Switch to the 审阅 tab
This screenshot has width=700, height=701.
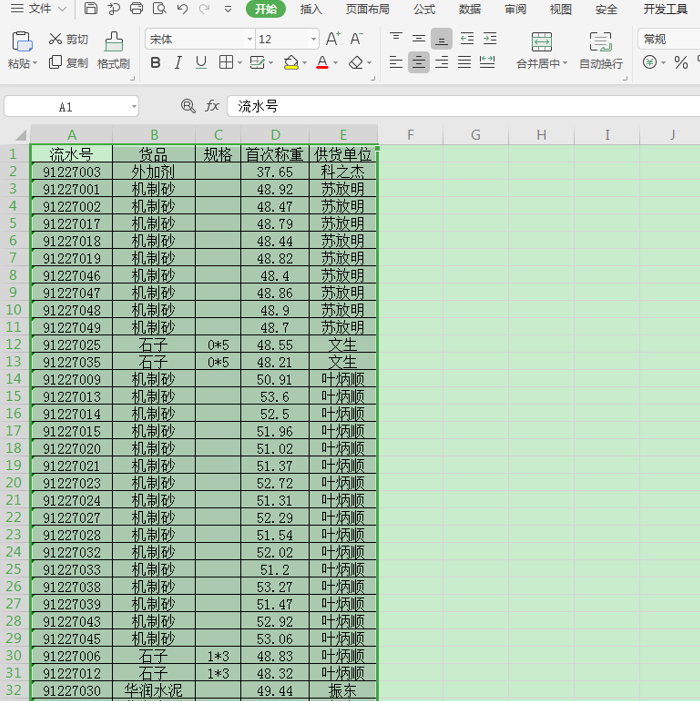[515, 9]
